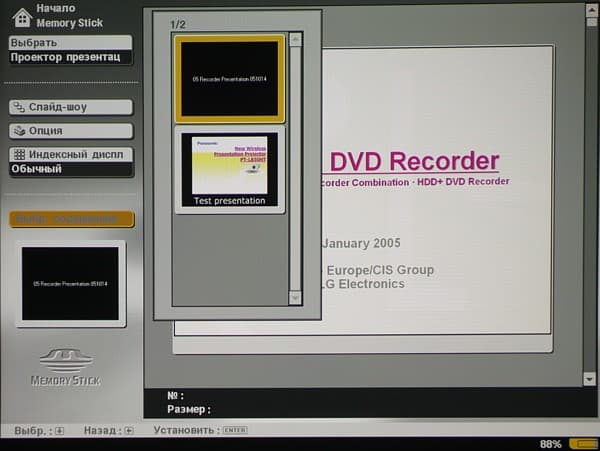600x451 pixels.
Task: Click the January 2005 text on slide
Action: 362,243
